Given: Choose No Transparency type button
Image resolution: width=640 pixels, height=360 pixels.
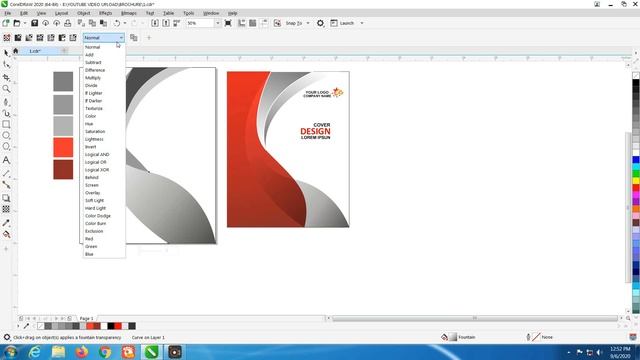Looking at the screenshot, I should pos(7,38).
